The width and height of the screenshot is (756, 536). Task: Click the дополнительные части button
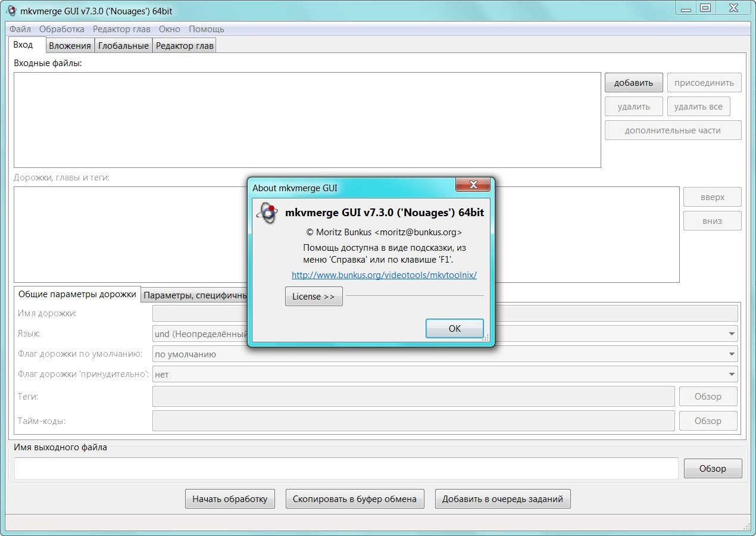point(673,130)
